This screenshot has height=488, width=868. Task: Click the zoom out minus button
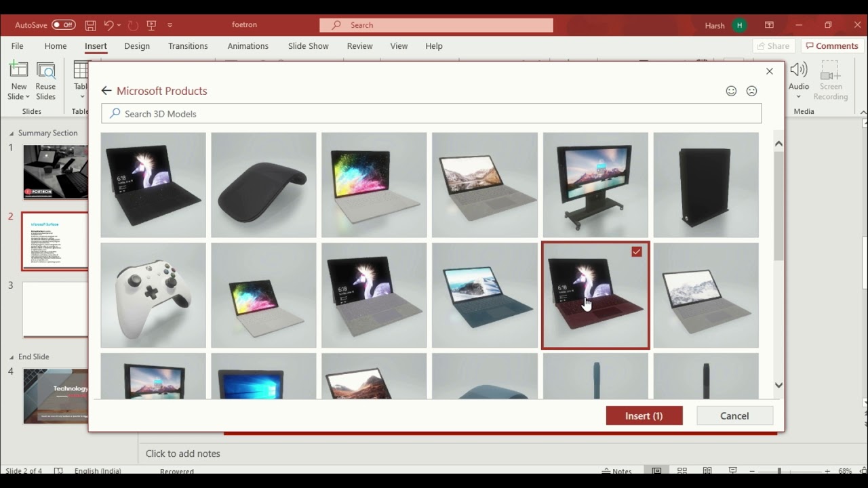tap(751, 471)
